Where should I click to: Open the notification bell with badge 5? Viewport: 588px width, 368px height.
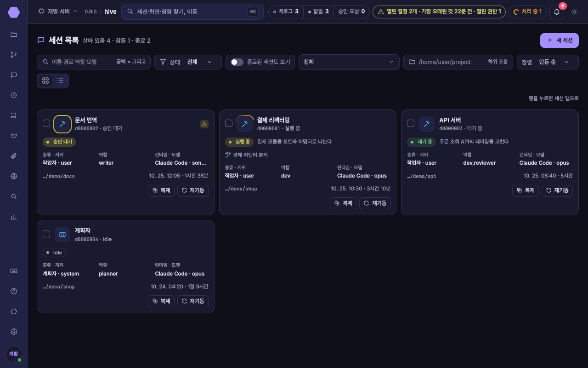557,11
